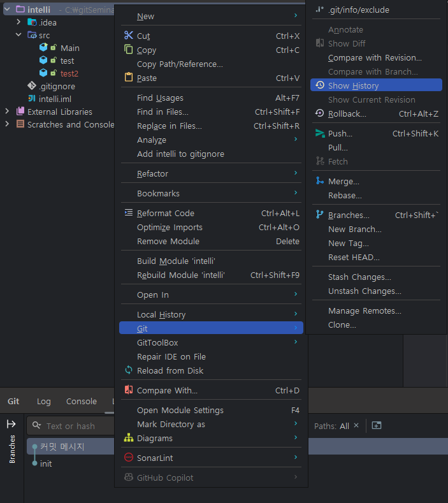Click the Rollback icon
Viewport: 448px width, 503px height.
[320, 113]
